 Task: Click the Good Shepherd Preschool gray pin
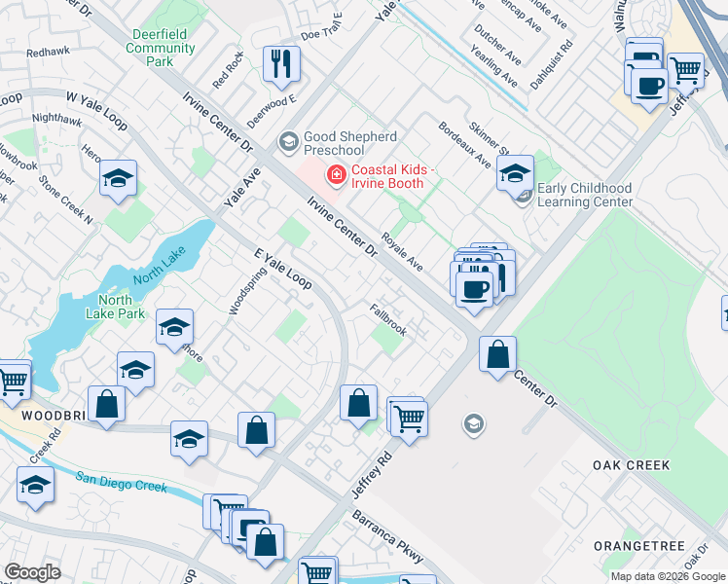[288, 141]
